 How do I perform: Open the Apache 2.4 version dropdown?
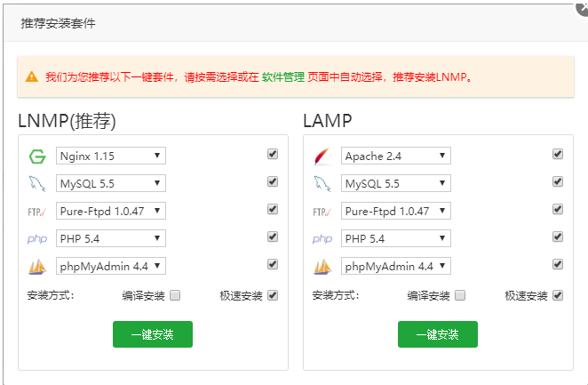click(x=396, y=156)
